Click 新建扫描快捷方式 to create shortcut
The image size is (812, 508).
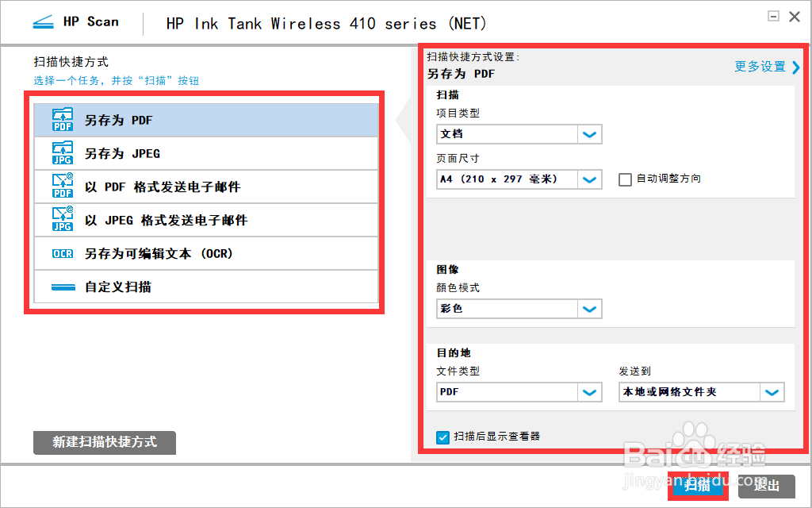pos(104,443)
